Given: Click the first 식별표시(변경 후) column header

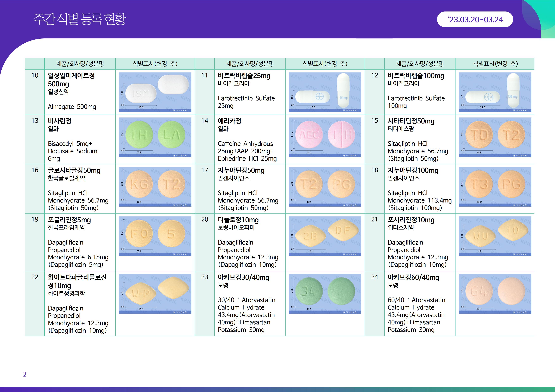Looking at the screenshot, I should point(155,64).
